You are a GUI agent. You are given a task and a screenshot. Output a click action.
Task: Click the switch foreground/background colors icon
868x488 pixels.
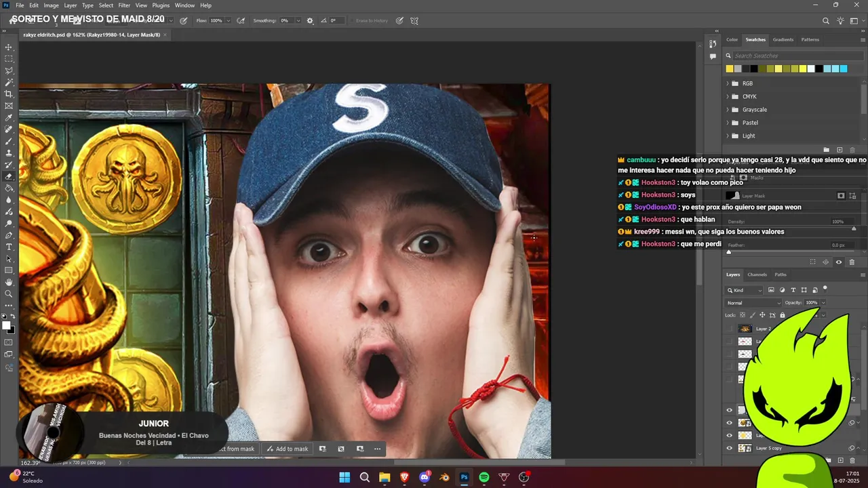13,317
